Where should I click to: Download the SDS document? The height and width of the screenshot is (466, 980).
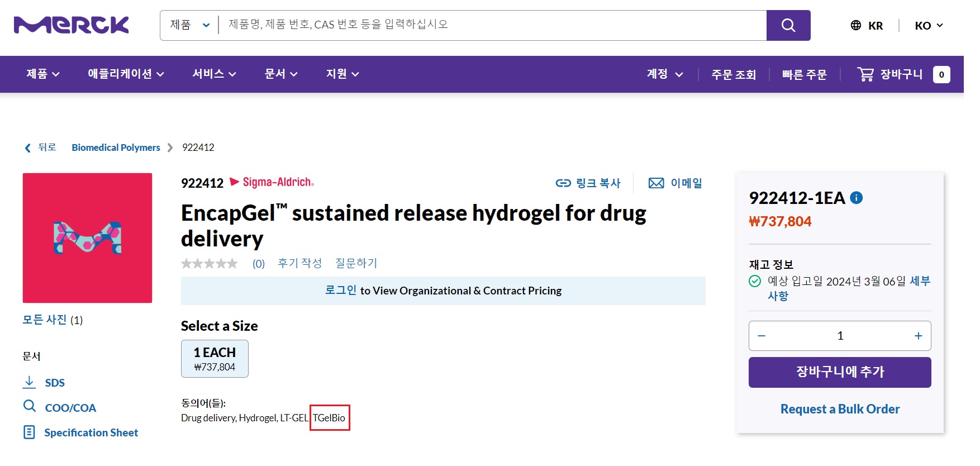point(44,383)
